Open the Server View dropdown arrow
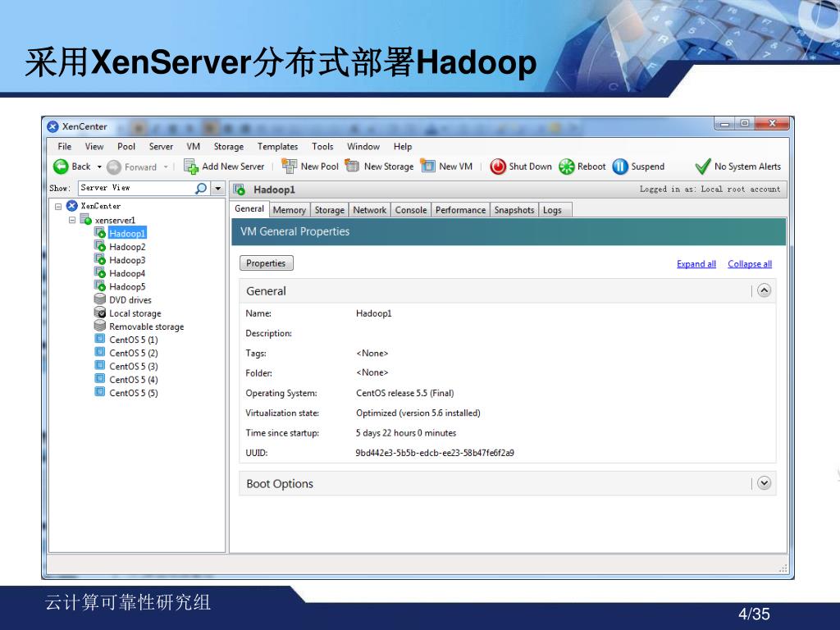The height and width of the screenshot is (630, 840). (x=218, y=189)
